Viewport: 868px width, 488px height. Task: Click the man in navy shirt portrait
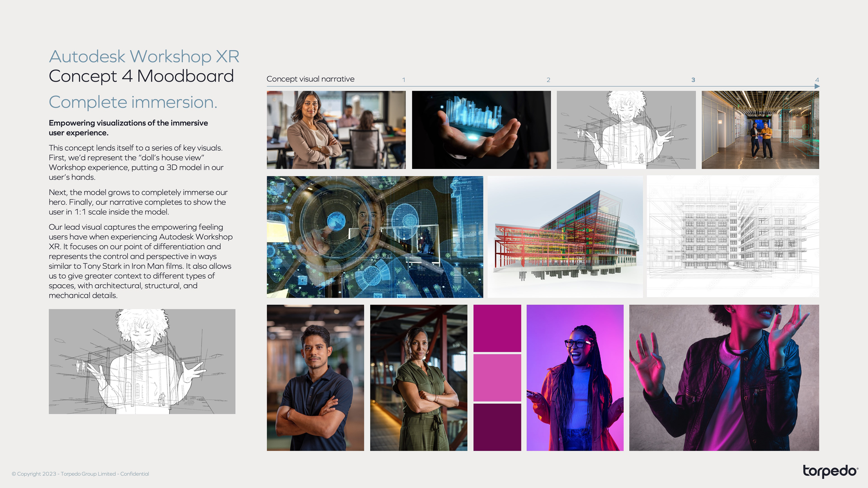[x=315, y=378]
